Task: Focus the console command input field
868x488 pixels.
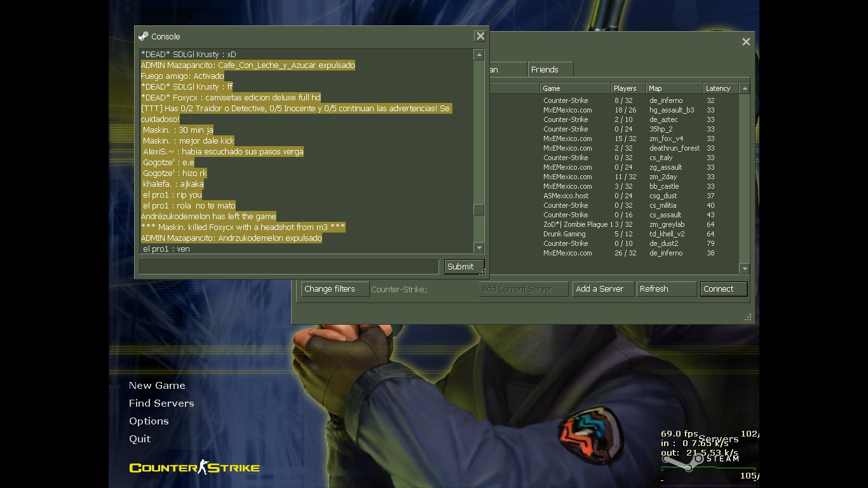Action: pos(289,267)
